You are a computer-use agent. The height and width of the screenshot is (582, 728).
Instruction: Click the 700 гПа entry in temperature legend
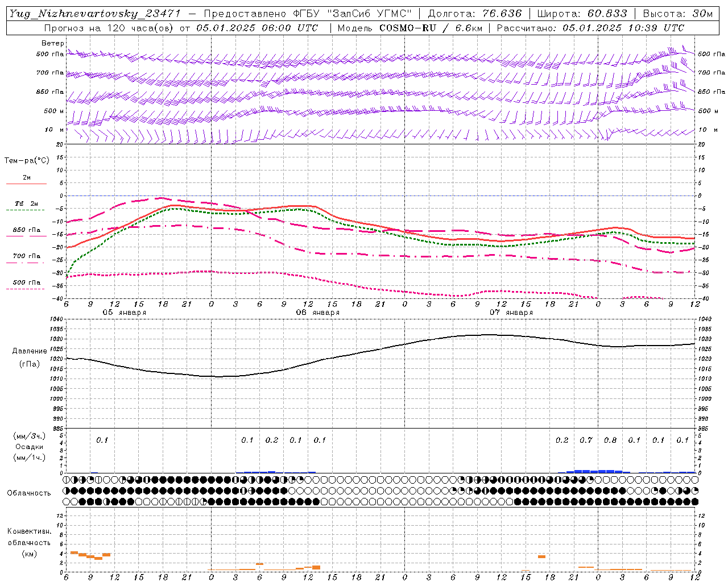pos(27,256)
